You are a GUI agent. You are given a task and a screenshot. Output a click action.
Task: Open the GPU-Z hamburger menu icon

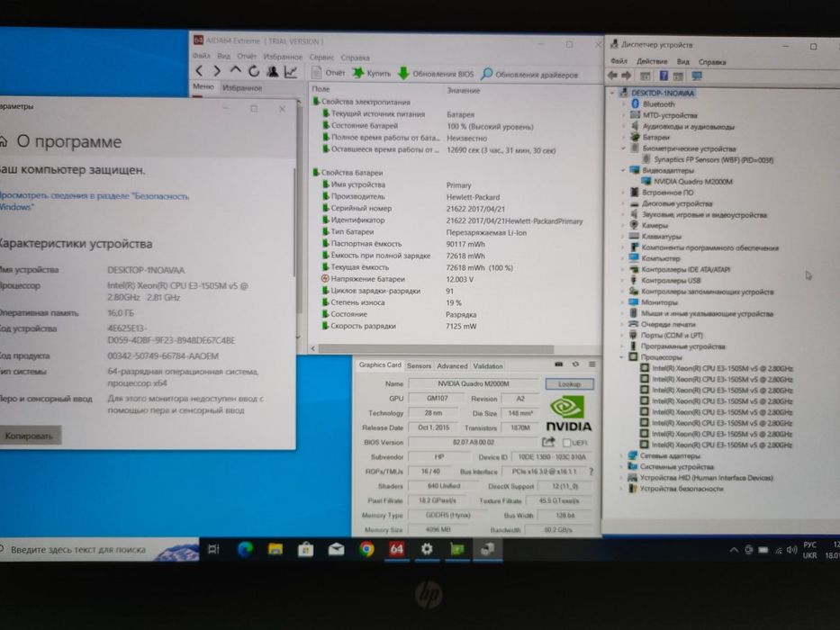click(592, 364)
